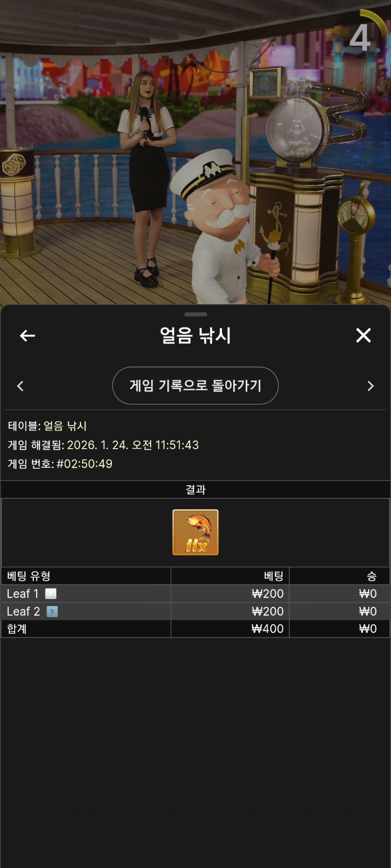This screenshot has height=868, width=391.
Task: Show the next game record chevron
Action: click(370, 386)
